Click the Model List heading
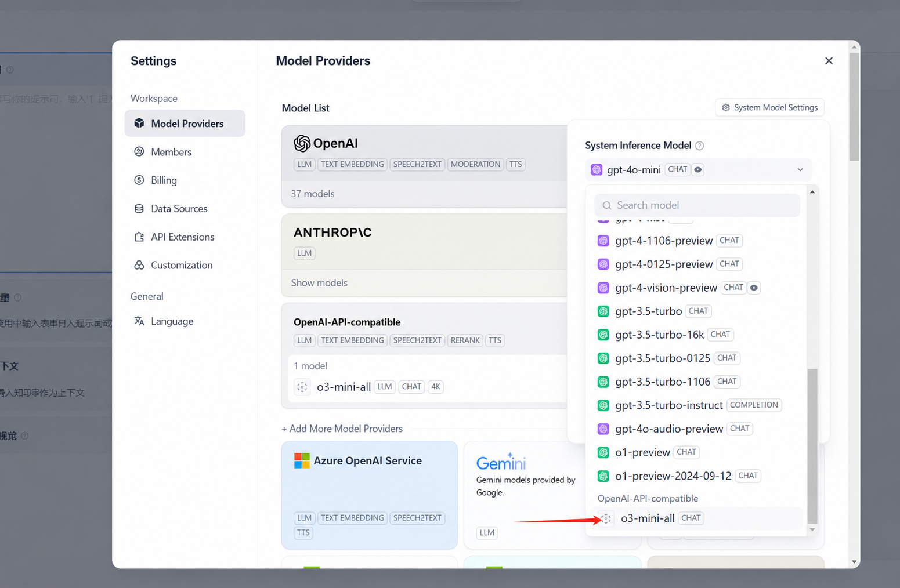Viewport: 900px width, 588px height. click(306, 108)
